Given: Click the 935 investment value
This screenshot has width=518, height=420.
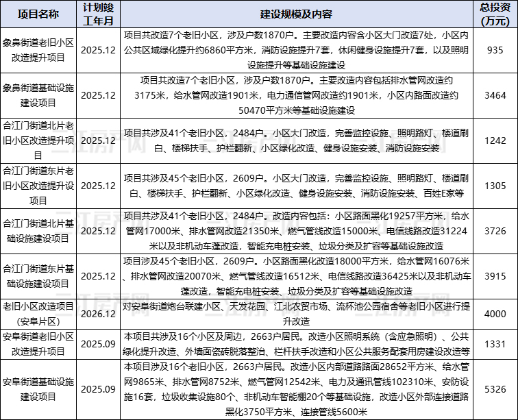Looking at the screenshot, I should point(495,50).
